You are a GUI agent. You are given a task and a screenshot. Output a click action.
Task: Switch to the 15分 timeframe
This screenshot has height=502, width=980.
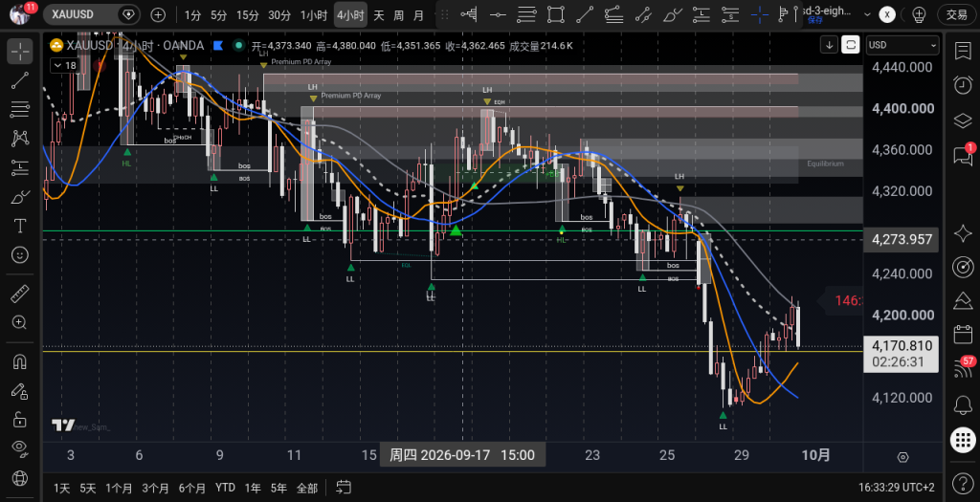click(248, 15)
